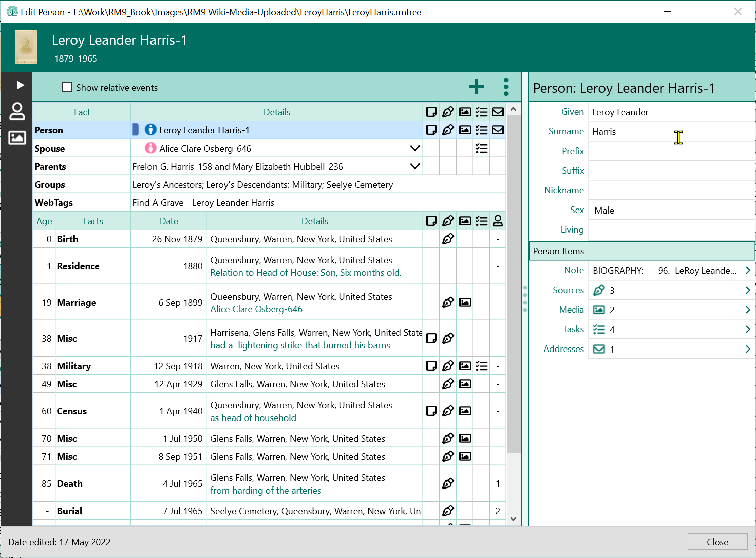Click the source icon in Birth row

click(448, 239)
